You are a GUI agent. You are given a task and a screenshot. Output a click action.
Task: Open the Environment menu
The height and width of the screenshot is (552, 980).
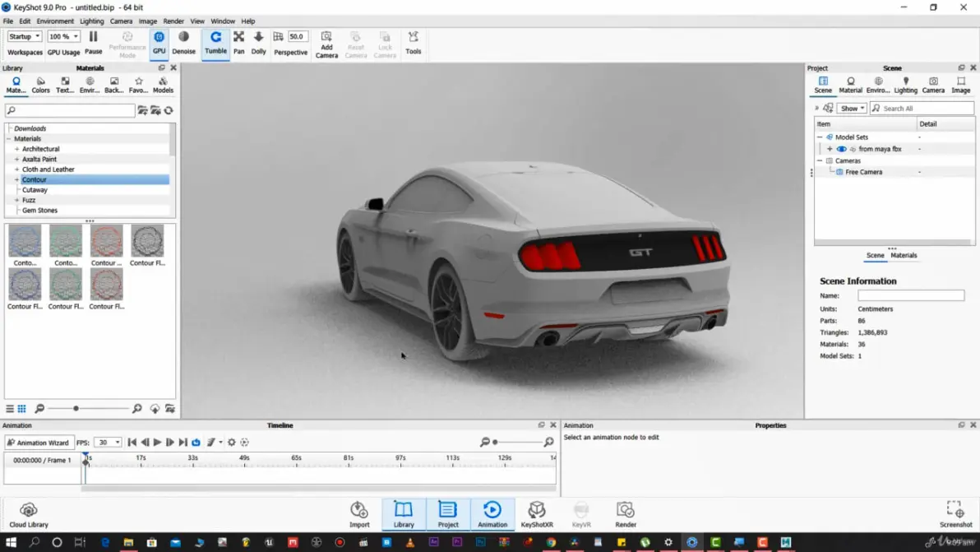tap(55, 21)
